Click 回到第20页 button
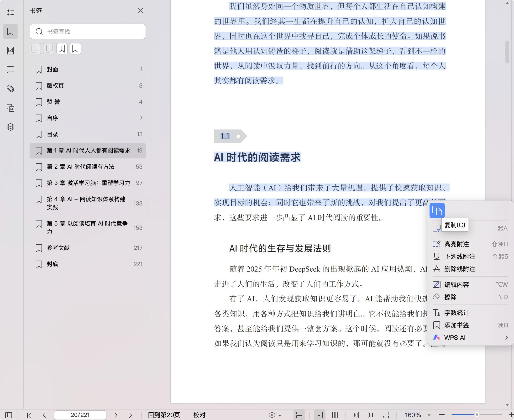This screenshot has width=514, height=420. (164, 415)
